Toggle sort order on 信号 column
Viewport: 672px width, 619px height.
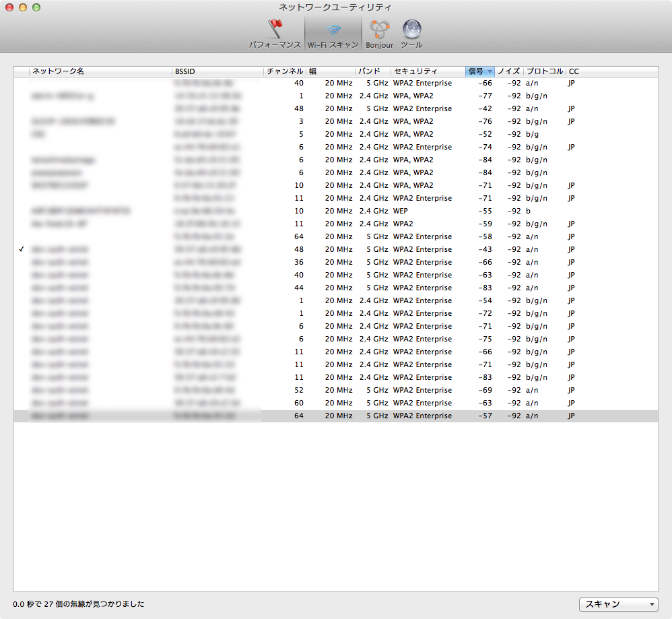479,71
